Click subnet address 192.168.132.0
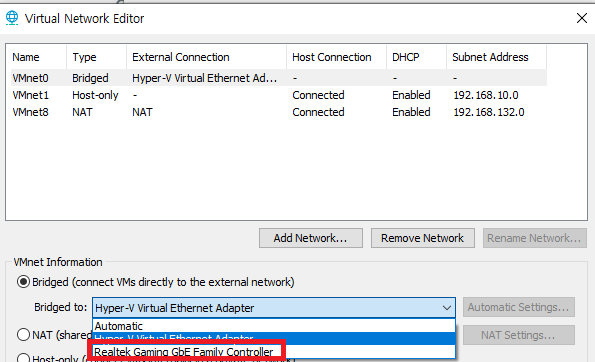 (489, 112)
